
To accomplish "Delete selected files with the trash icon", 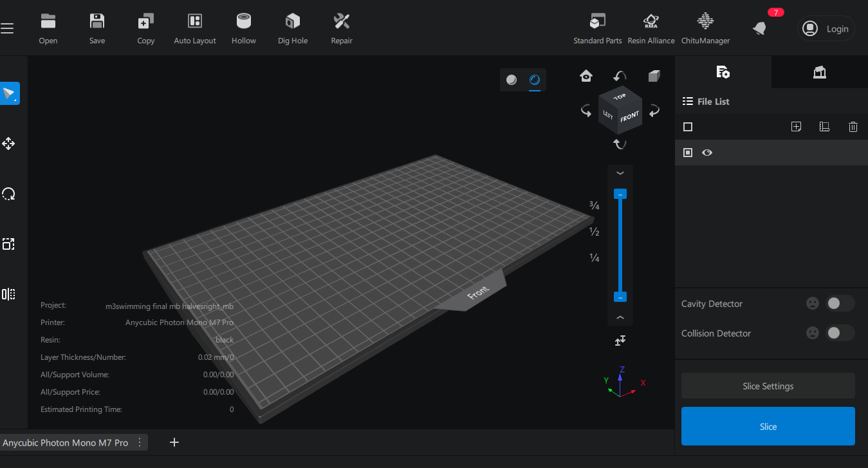I will tap(853, 127).
